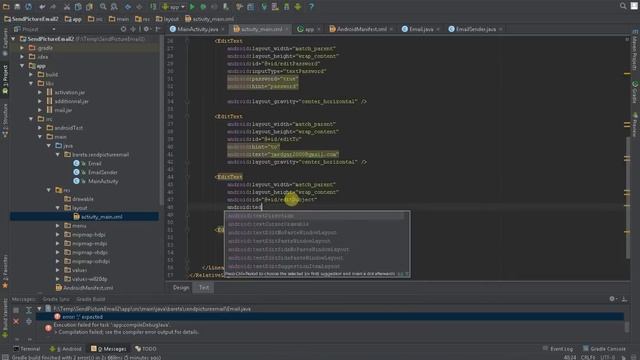Collapse the libs folder node
This screenshot has width=640, height=360.
pos(31,83)
